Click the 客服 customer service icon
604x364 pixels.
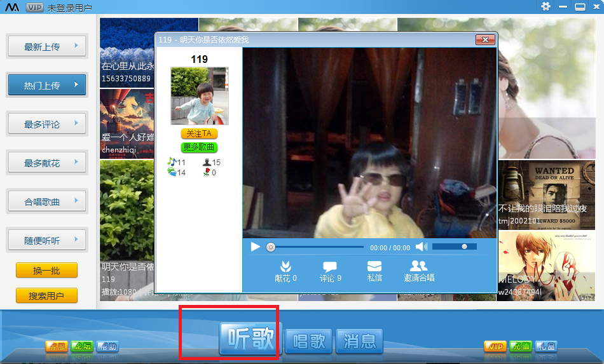pyautogui.click(x=57, y=346)
